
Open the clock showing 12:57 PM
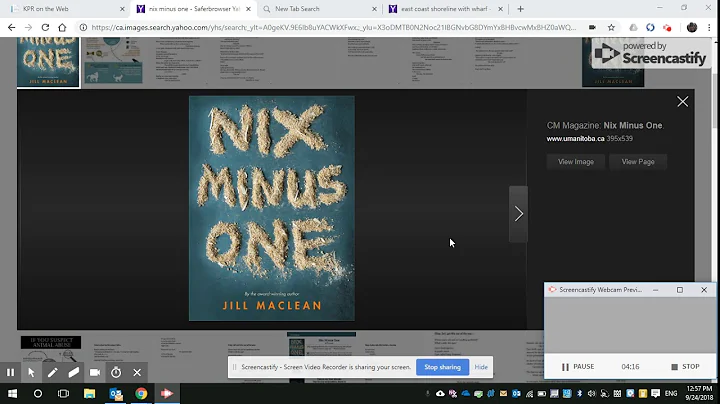coord(699,393)
